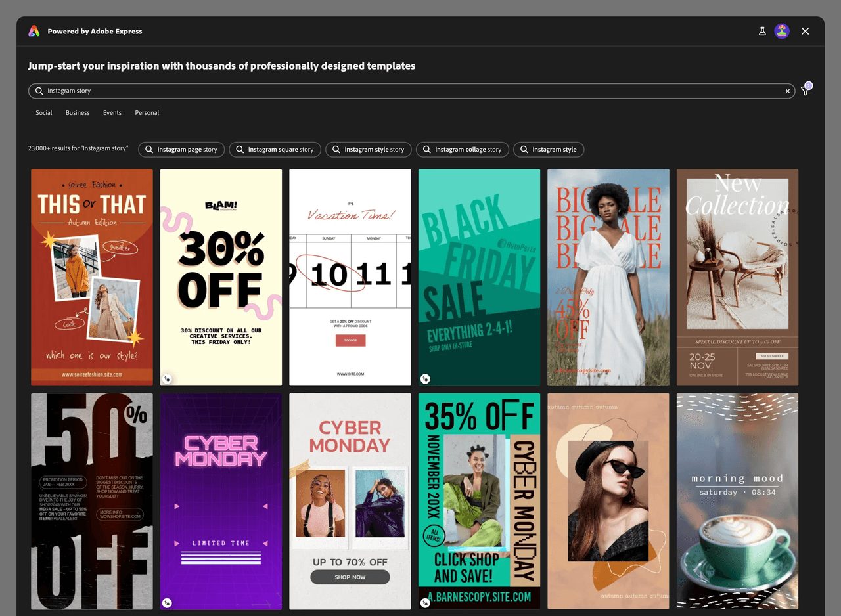The image size is (841, 616).
Task: Open the instagram square story suggestion
Action: pyautogui.click(x=275, y=149)
